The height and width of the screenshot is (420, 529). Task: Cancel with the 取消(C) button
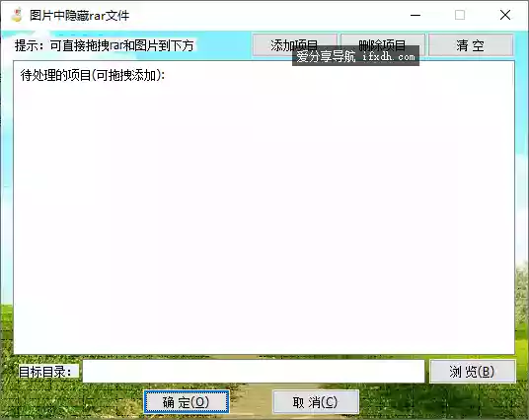(x=316, y=402)
